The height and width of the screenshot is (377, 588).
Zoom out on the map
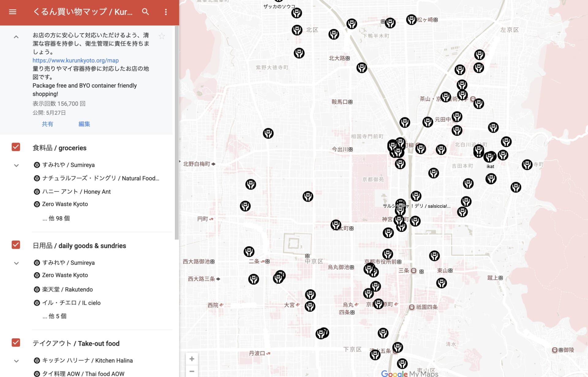(x=192, y=371)
